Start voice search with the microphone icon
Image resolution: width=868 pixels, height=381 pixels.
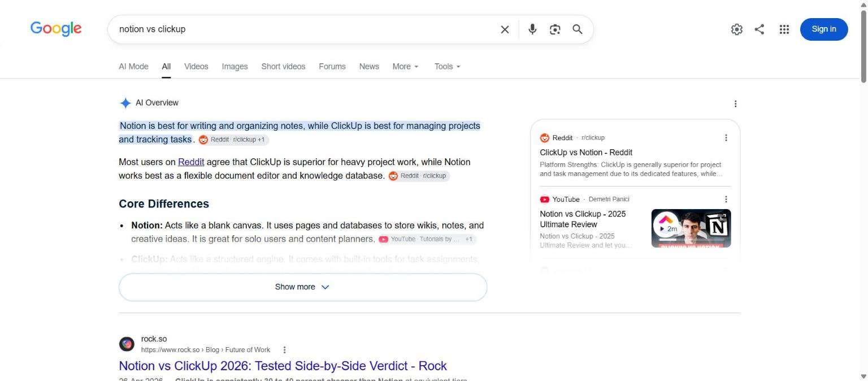532,29
